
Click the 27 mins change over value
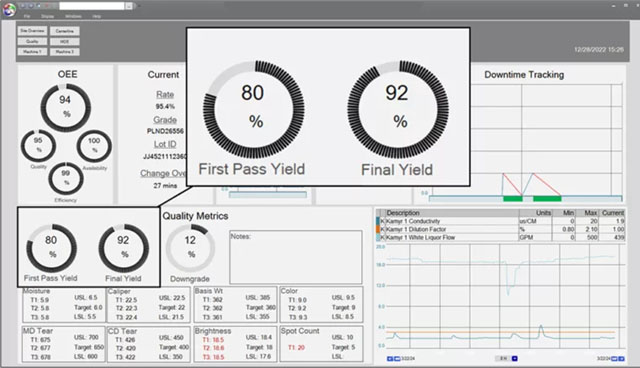tap(165, 186)
